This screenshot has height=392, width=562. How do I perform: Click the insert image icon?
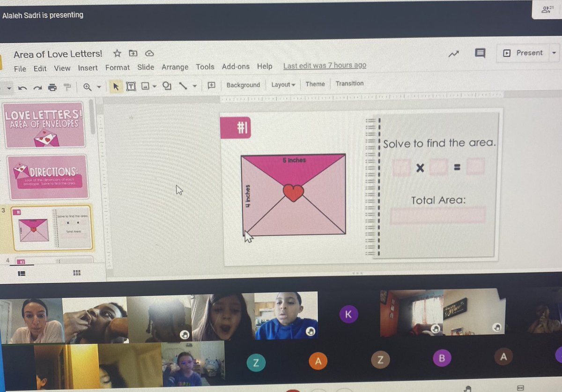(x=145, y=86)
